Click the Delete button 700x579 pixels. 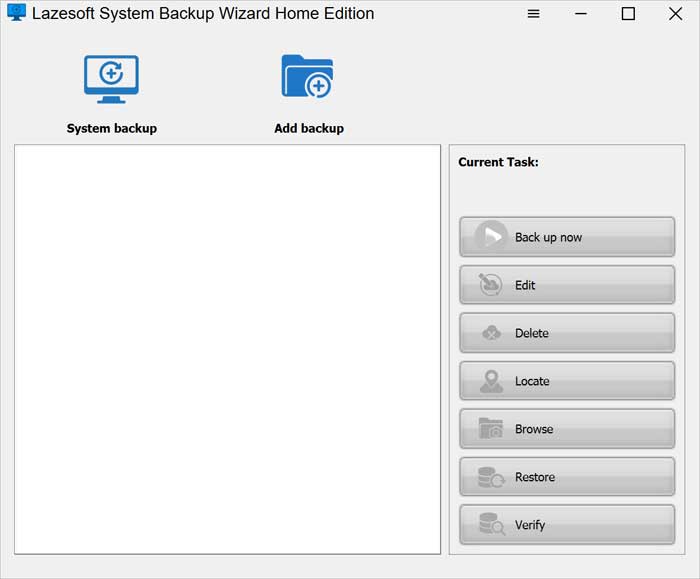(567, 333)
